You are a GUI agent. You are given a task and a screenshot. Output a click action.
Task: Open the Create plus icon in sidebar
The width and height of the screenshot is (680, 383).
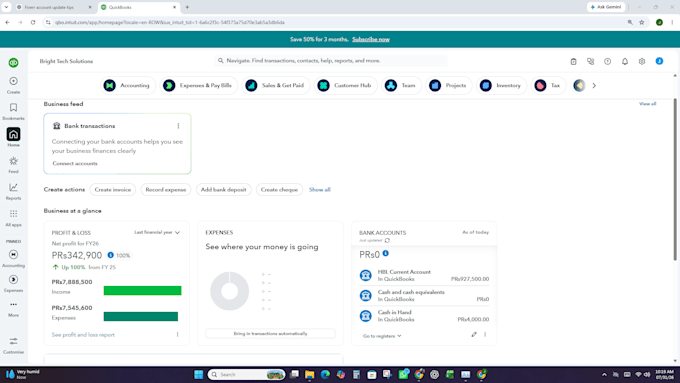click(13, 81)
